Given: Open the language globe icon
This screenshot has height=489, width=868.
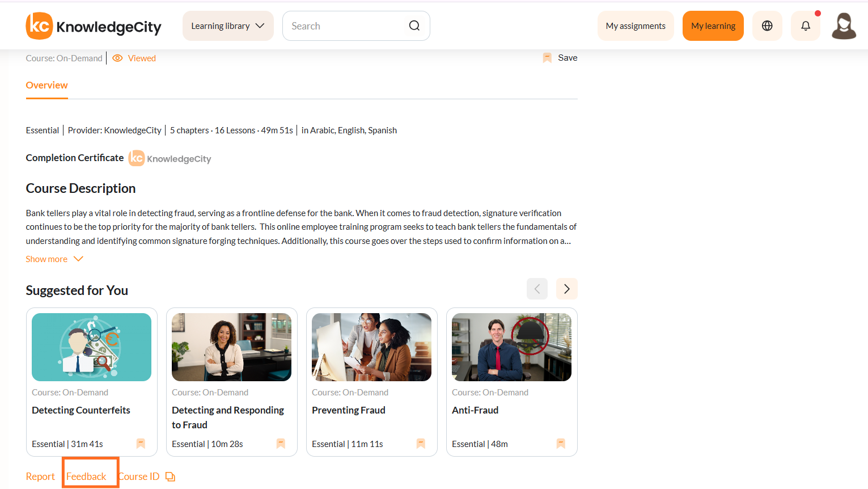Looking at the screenshot, I should click(767, 26).
